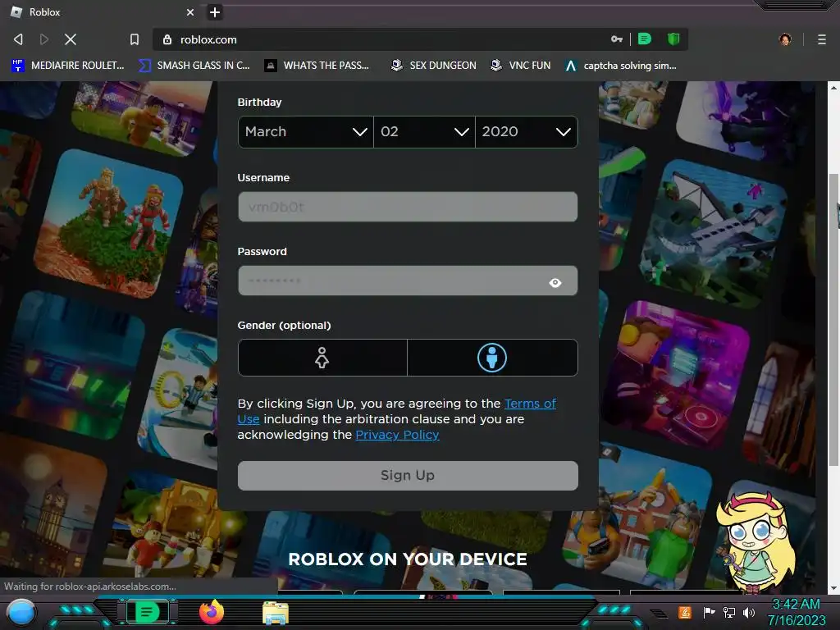Click the green chat app on the taskbar
This screenshot has height=630, width=840.
click(x=147, y=612)
